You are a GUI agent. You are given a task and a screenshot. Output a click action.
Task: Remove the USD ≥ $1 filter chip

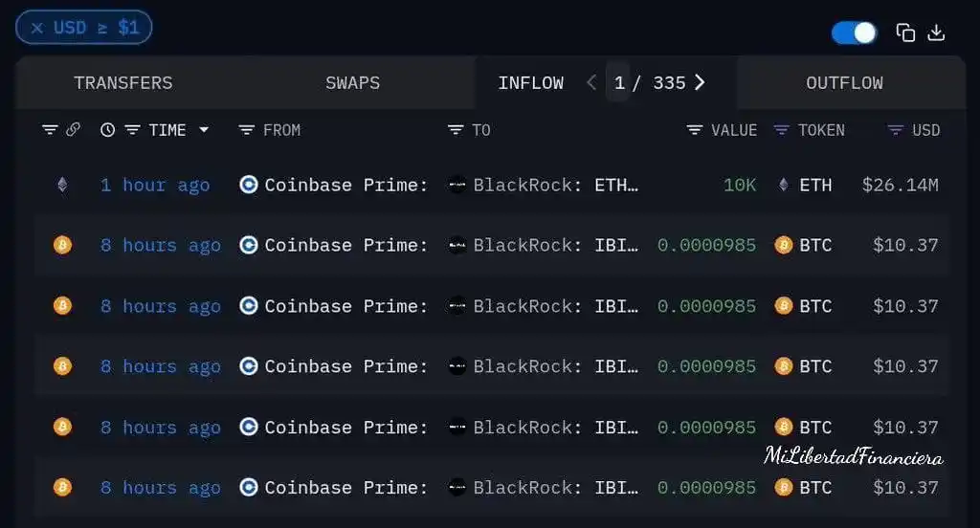(x=37, y=28)
